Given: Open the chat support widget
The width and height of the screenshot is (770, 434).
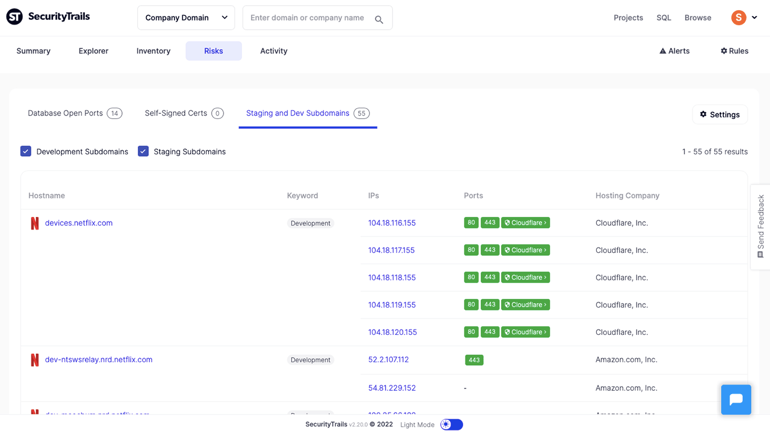Looking at the screenshot, I should [x=736, y=400].
